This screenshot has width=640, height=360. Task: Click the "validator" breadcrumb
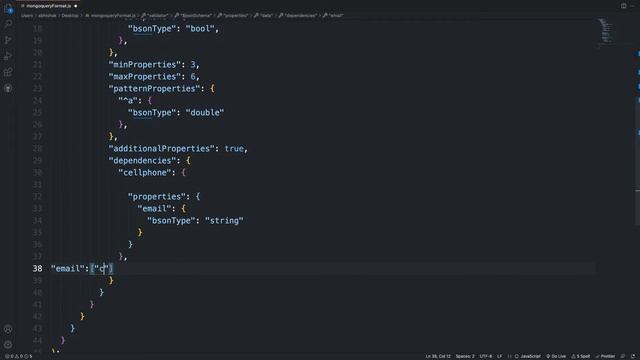click(155, 16)
